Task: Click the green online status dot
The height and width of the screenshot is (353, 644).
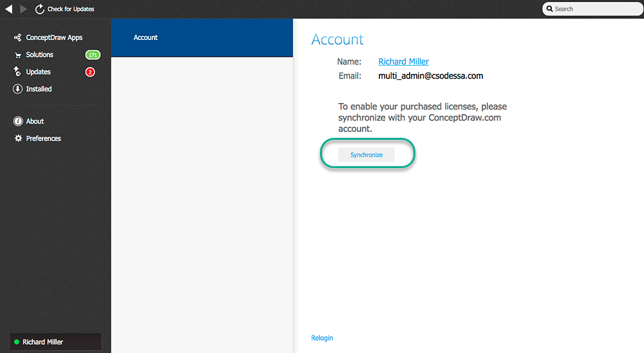Action: point(17,342)
